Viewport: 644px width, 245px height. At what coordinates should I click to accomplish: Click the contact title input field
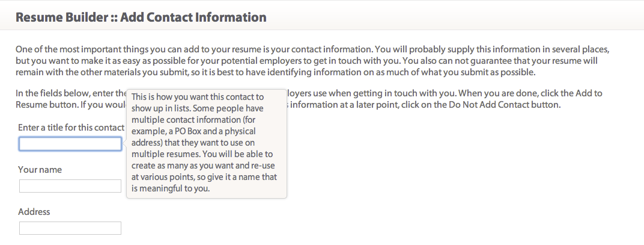(70, 144)
